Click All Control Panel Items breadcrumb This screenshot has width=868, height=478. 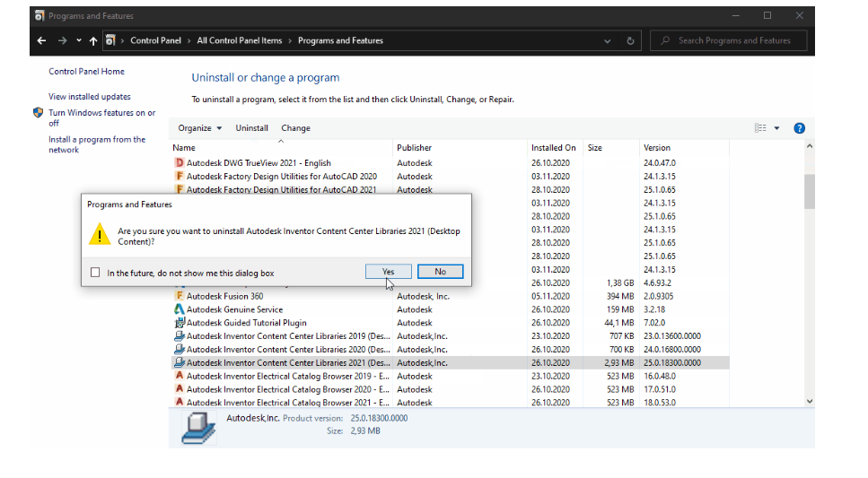[239, 40]
